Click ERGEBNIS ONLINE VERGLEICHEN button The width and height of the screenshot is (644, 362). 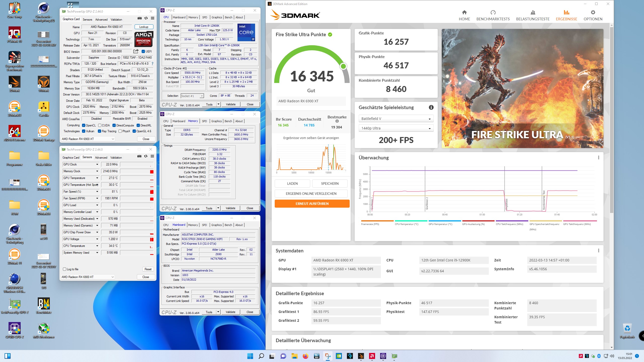(311, 194)
